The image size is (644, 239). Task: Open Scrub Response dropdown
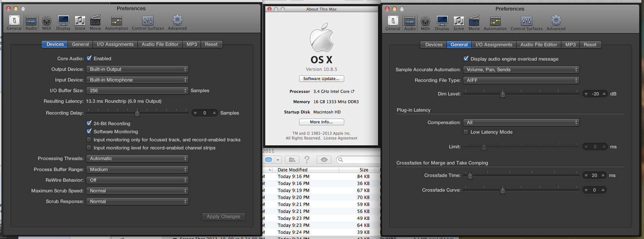pyautogui.click(x=137, y=201)
